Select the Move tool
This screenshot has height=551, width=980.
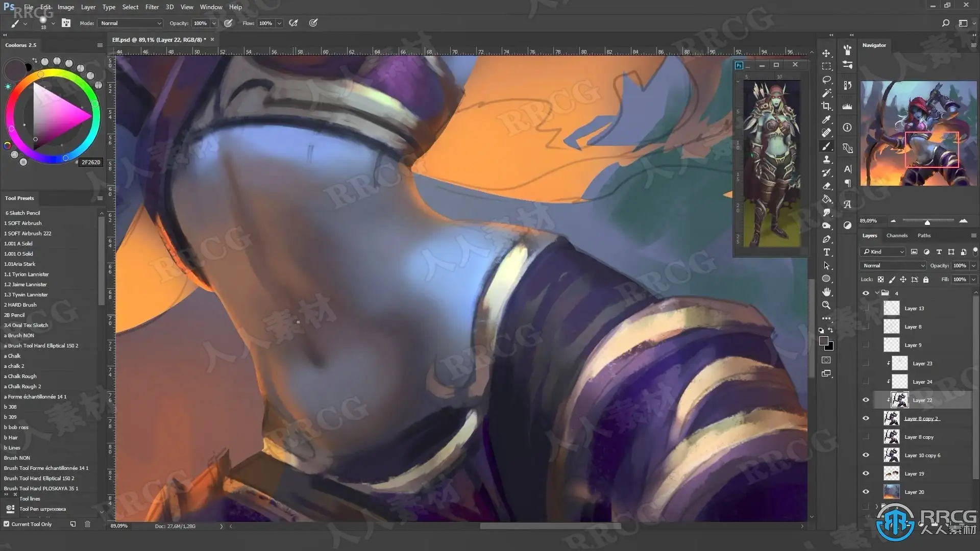tap(826, 53)
